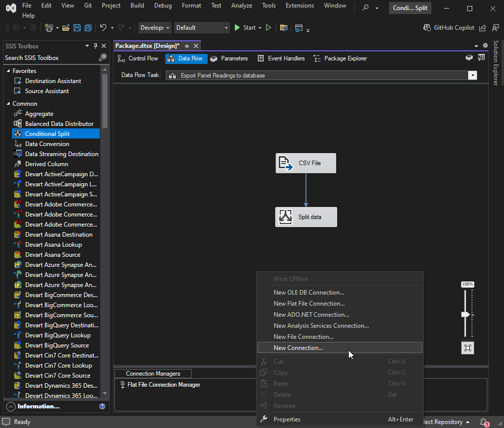Click the notifications bell in status bar
The image size is (504, 428).
484,422
